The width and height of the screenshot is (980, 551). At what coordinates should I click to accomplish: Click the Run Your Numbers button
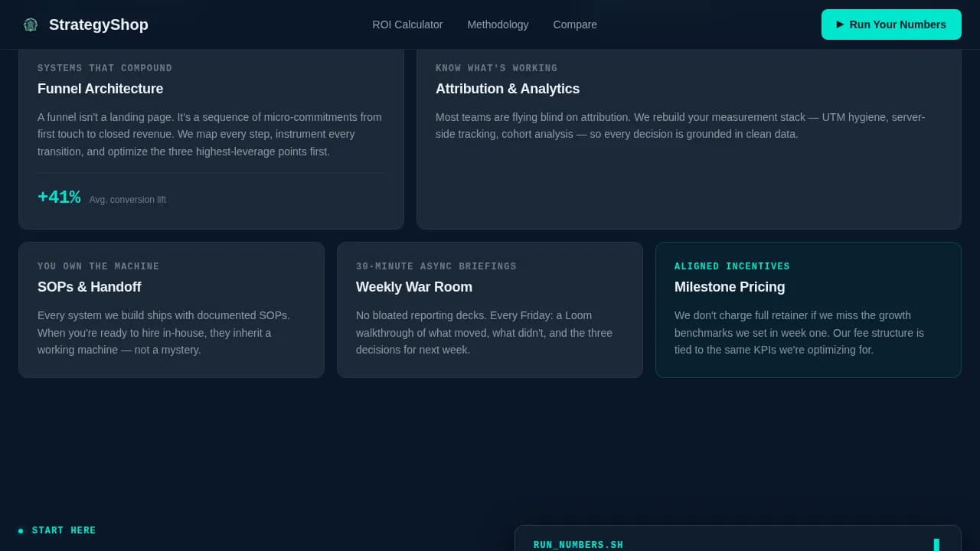891,24
